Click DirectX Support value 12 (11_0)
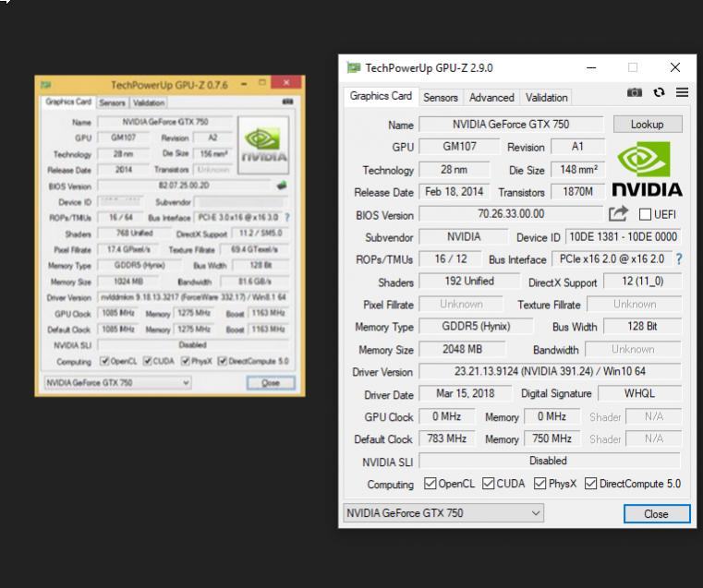 tap(642, 282)
